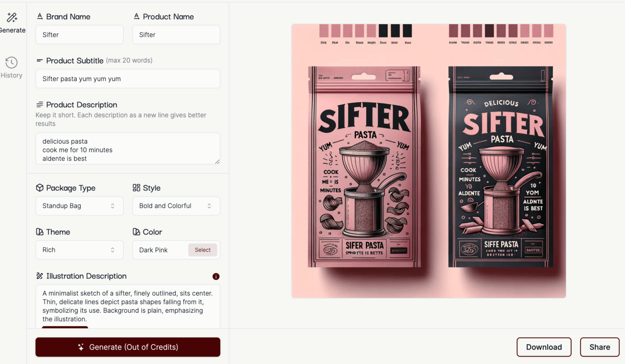
Task: Click into the Product Subtitle field
Action: pyautogui.click(x=128, y=79)
